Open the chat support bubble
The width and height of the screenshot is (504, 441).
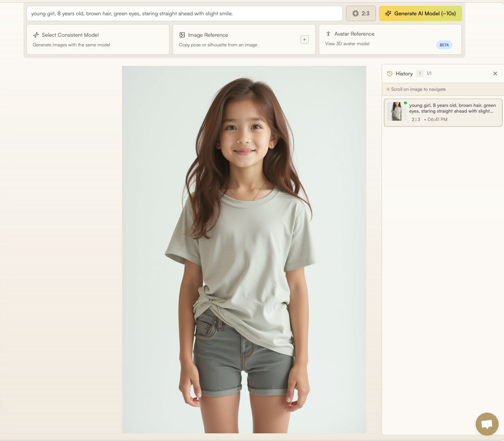click(x=487, y=424)
